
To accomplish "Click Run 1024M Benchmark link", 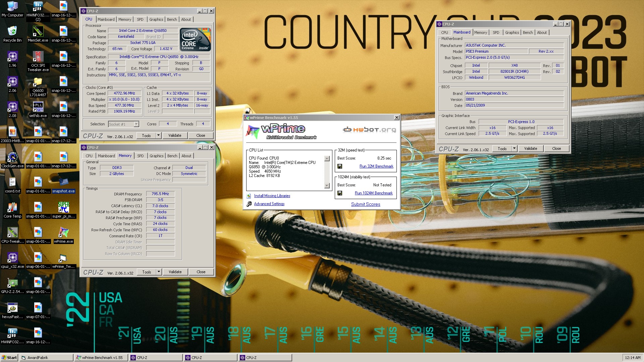I will coord(374,193).
